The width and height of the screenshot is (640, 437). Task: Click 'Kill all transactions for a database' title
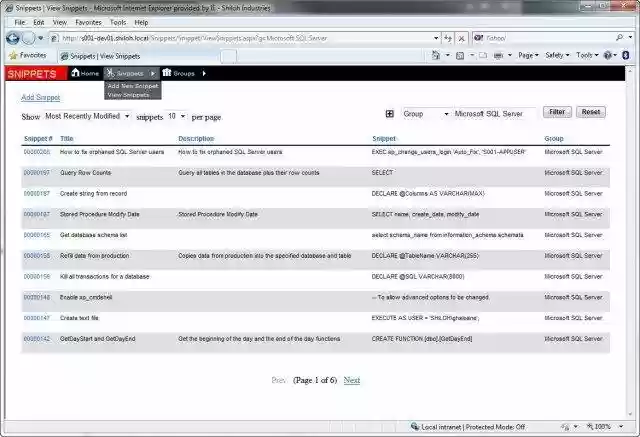coord(104,277)
